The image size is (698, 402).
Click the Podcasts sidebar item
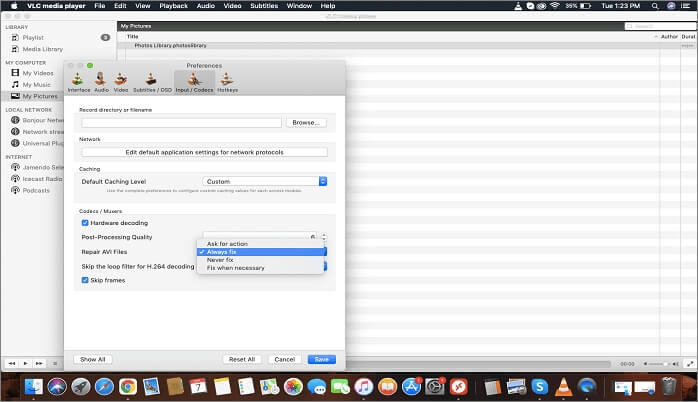click(36, 190)
